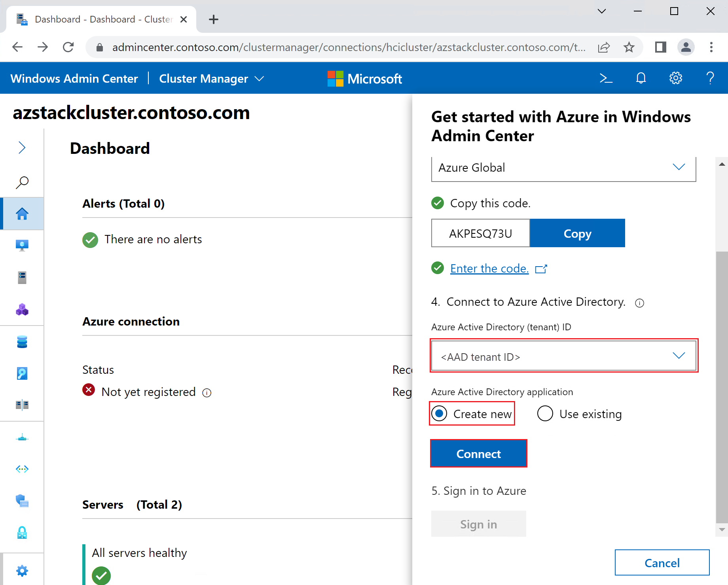
Task: Open the Virtual machines monitor icon
Action: (22, 245)
